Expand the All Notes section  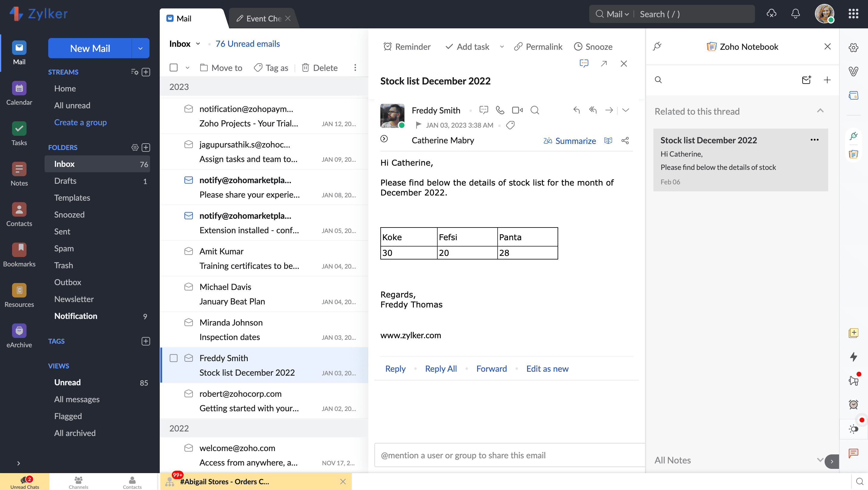[x=820, y=460]
